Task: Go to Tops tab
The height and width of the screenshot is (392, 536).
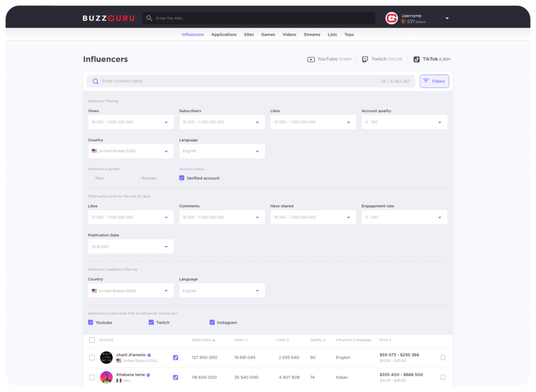Action: [349, 35]
